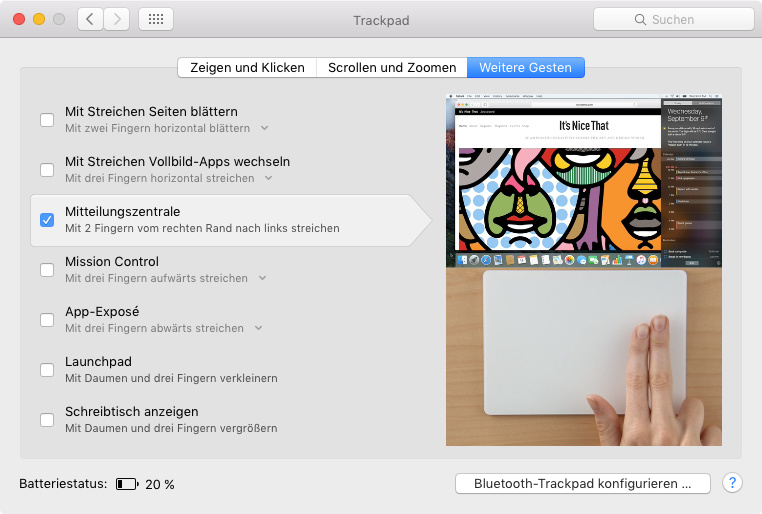
Task: Enable Mit Streichen Vollbild-Apps wechseln checkbox
Action: [47, 170]
